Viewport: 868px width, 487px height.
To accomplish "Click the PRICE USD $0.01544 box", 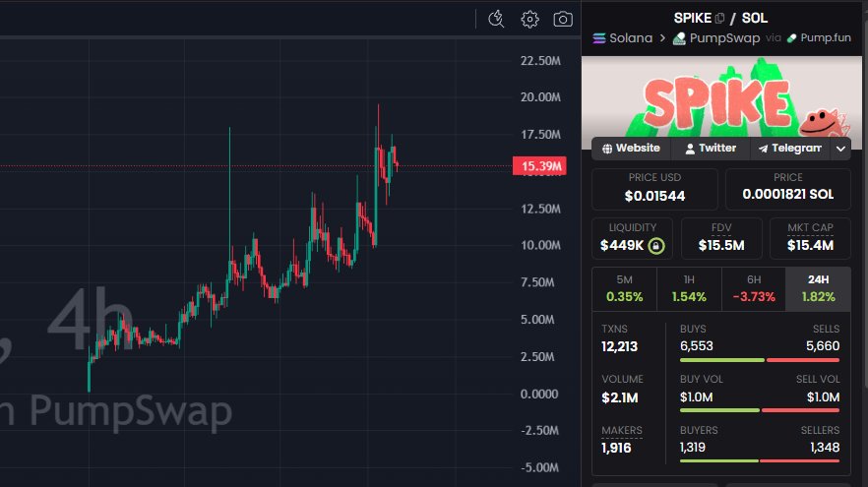I will coord(654,189).
